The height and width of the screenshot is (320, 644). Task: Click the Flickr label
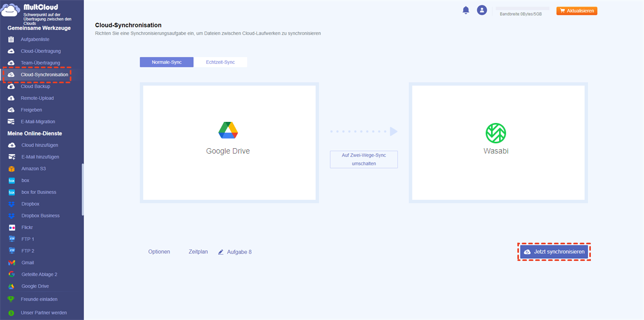27,228
